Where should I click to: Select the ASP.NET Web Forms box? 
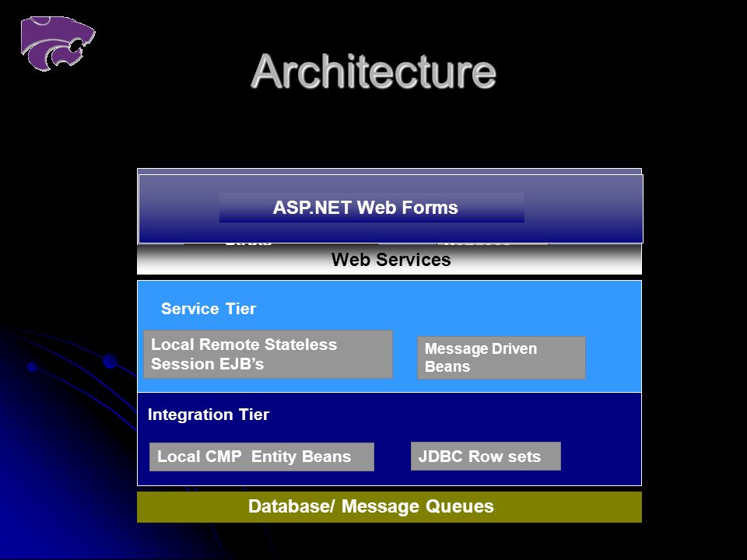pos(372,208)
